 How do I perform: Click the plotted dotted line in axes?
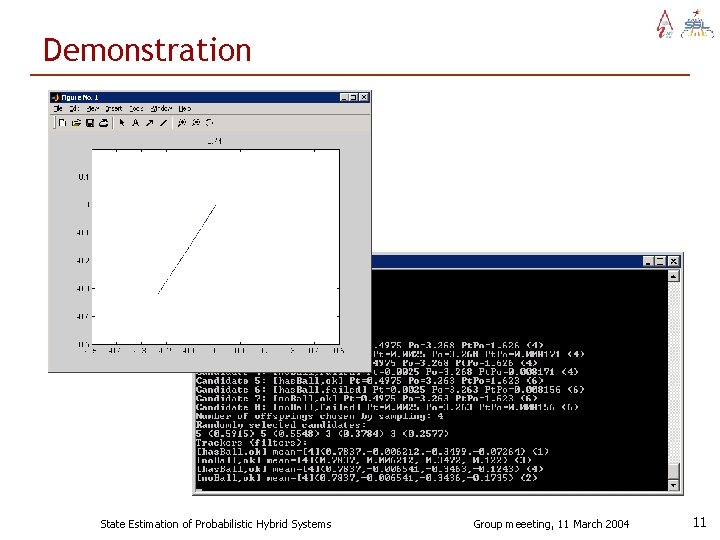pyautogui.click(x=187, y=249)
